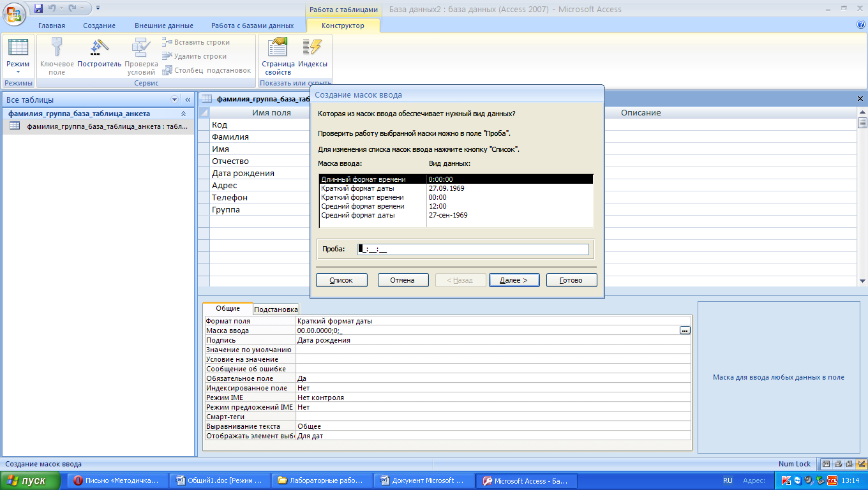Image resolution: width=868 pixels, height=490 pixels.
Task: Open Opera Письмо taskbar window
Action: coord(119,480)
